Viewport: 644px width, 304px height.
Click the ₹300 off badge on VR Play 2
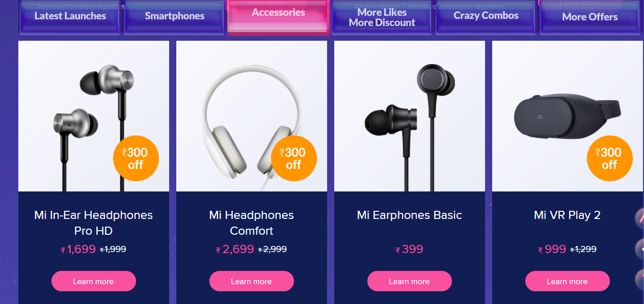click(609, 159)
